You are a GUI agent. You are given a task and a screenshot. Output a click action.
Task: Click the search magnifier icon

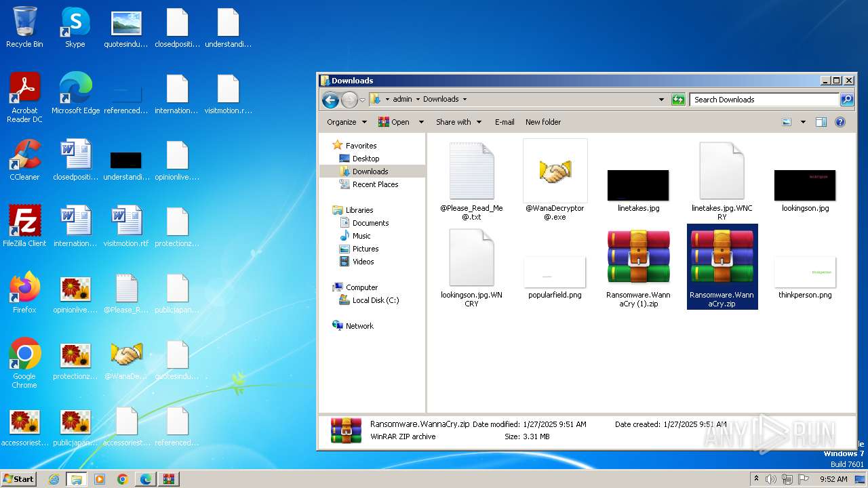click(847, 100)
